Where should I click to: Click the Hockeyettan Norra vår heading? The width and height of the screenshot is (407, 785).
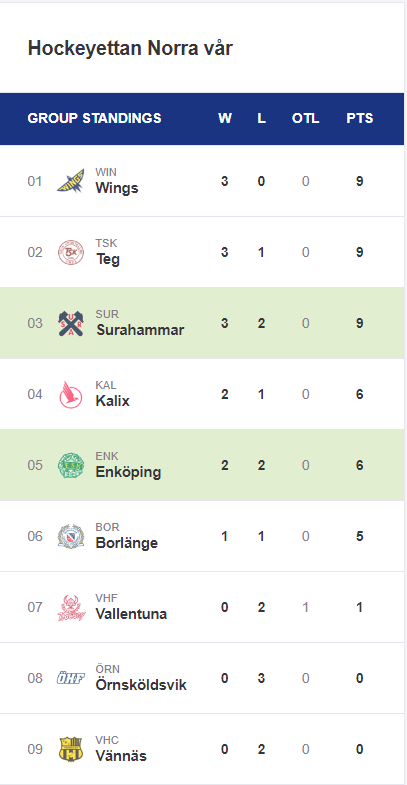130,49
